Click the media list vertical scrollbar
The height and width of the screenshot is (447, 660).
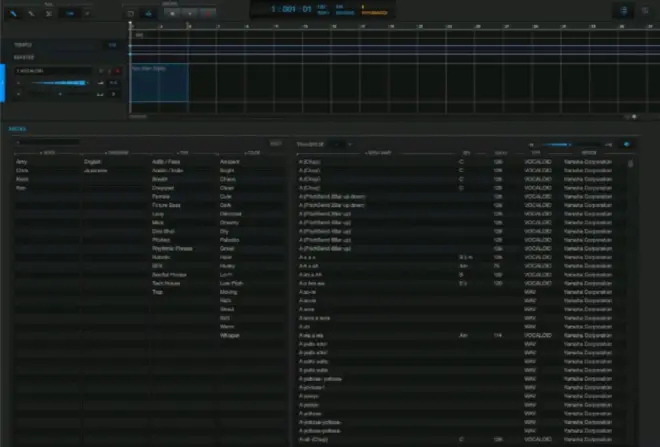(x=630, y=164)
